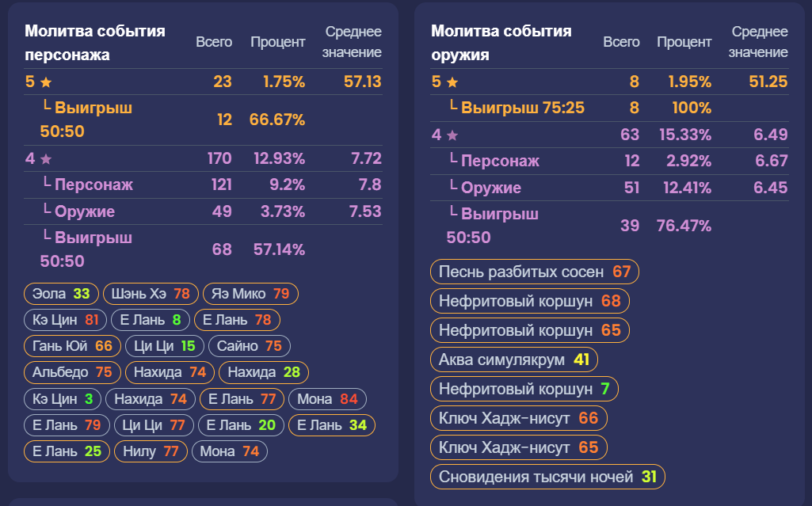This screenshot has height=506, width=812.
Task: Choose the Нахида 28 pull tag
Action: (264, 372)
